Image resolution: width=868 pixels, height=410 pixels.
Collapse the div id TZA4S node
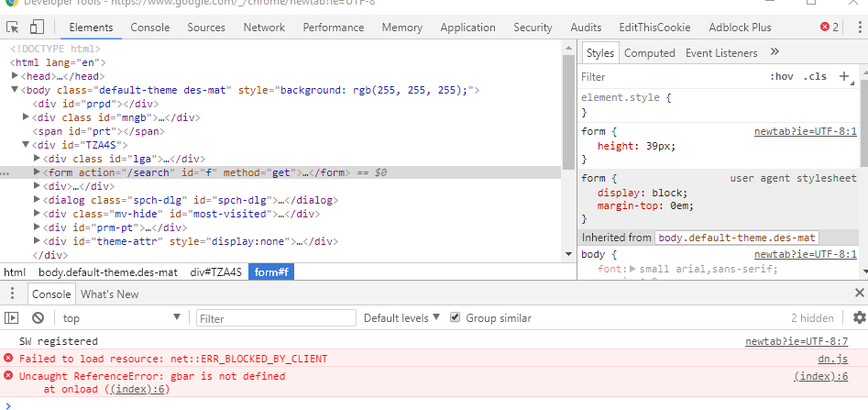pos(26,145)
